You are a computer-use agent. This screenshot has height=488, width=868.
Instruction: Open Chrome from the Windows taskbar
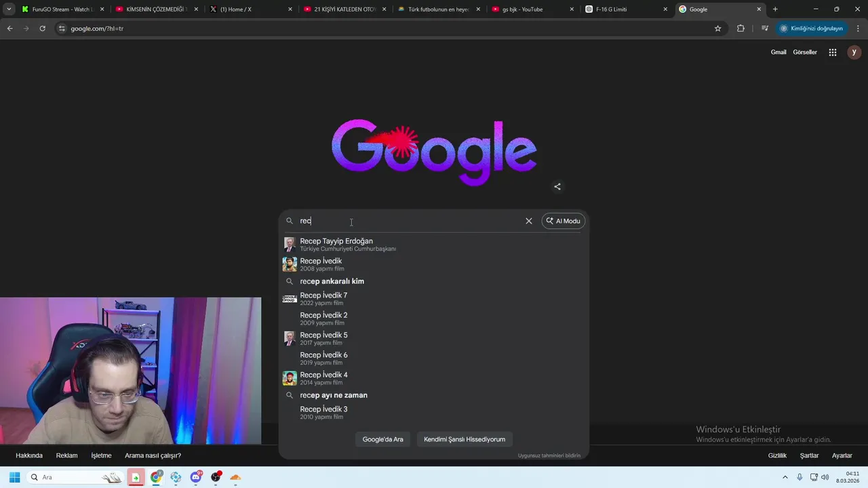pyautogui.click(x=156, y=477)
